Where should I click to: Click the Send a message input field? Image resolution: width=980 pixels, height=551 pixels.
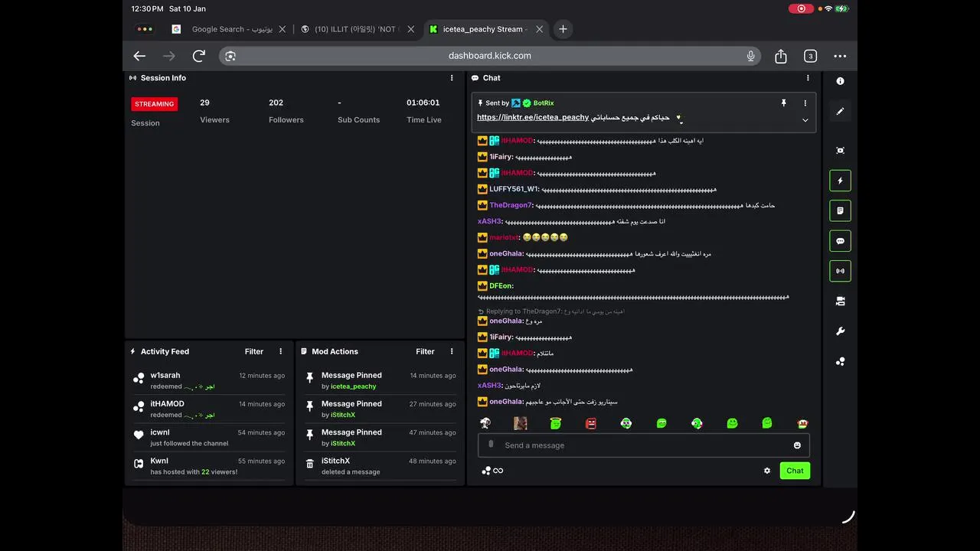coord(644,445)
